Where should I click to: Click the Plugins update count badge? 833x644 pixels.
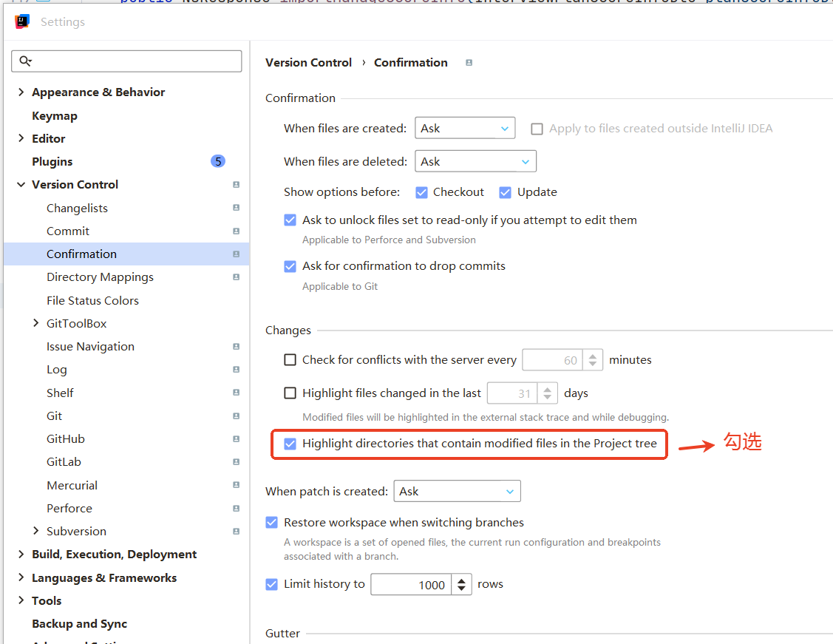tap(218, 161)
